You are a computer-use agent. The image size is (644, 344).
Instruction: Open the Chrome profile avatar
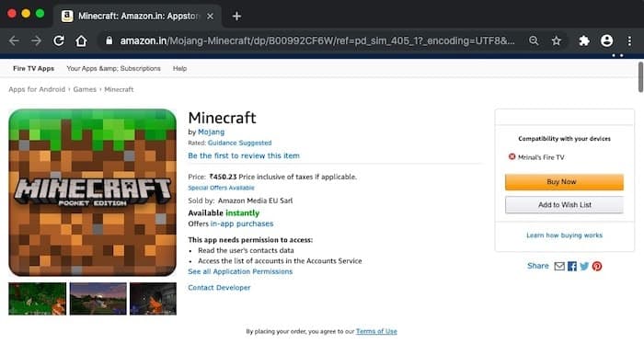coord(606,40)
